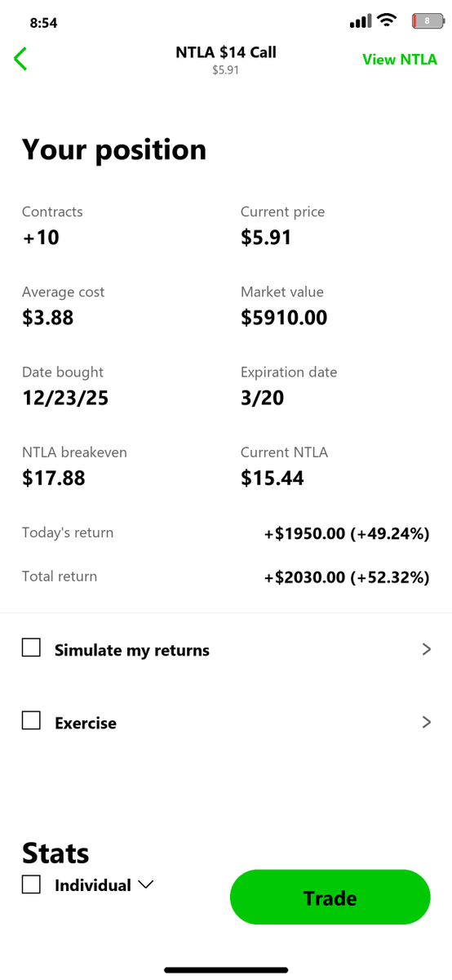Check the Simulate my returns checkbox
The image size is (452, 980).
point(31,648)
